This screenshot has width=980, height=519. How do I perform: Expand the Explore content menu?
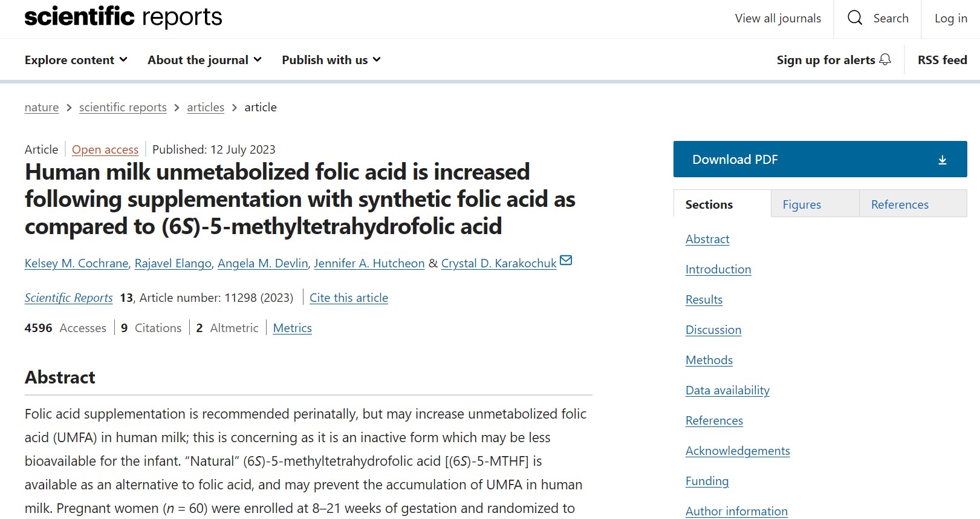[x=76, y=60]
